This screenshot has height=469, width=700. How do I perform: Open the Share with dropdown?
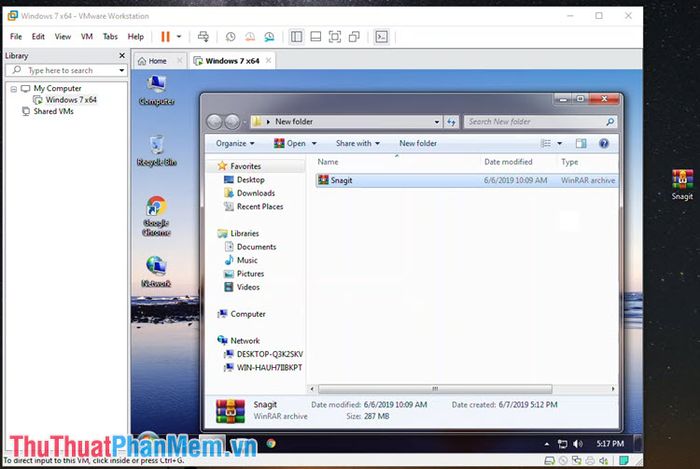[358, 143]
